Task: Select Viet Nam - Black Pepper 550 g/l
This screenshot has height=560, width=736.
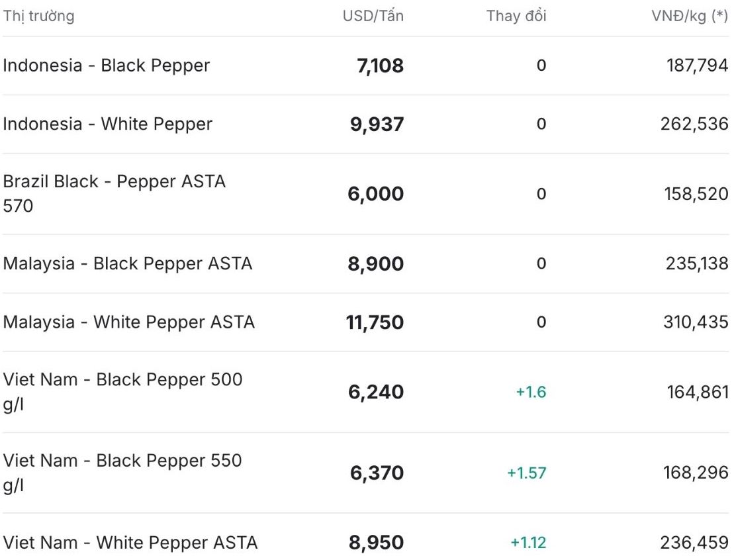Action: pos(366,473)
